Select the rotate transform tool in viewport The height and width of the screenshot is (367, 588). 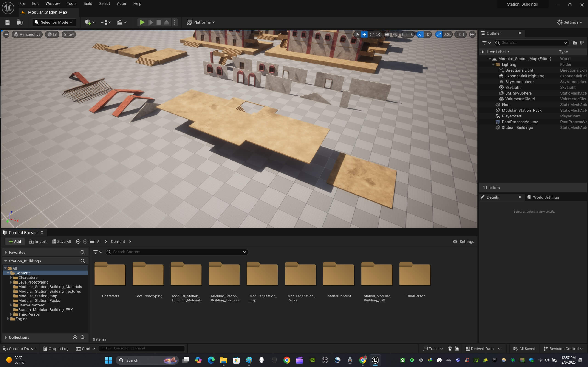coord(371,34)
